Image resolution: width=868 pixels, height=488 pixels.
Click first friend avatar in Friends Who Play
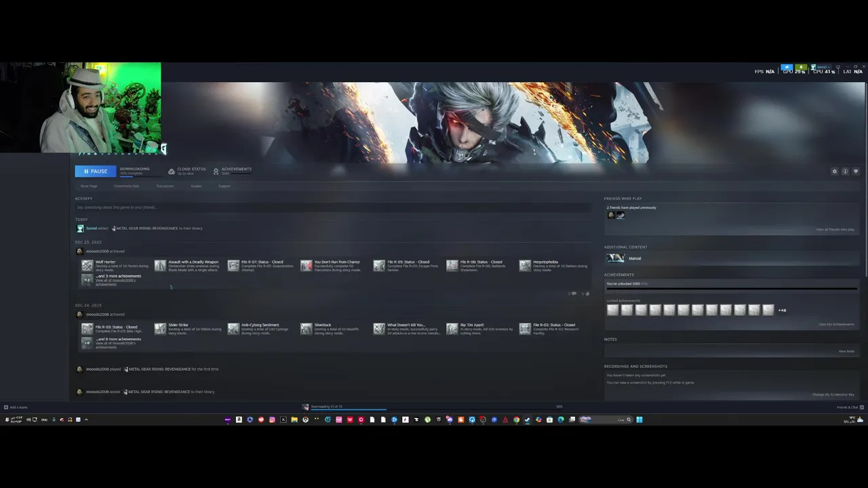click(x=611, y=215)
